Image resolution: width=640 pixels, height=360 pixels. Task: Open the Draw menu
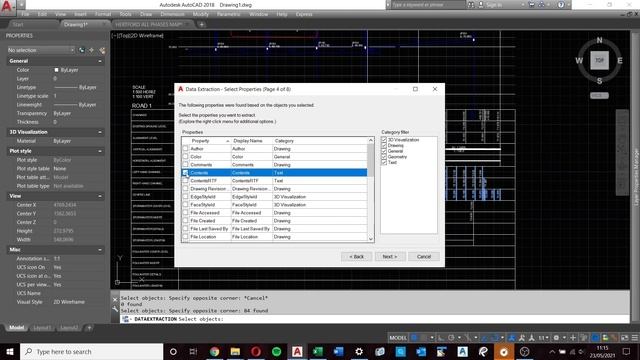coord(146,14)
